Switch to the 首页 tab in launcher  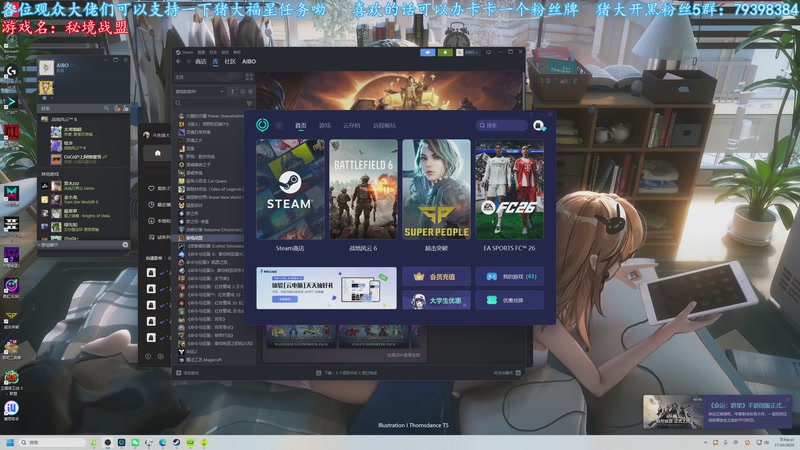tap(301, 126)
